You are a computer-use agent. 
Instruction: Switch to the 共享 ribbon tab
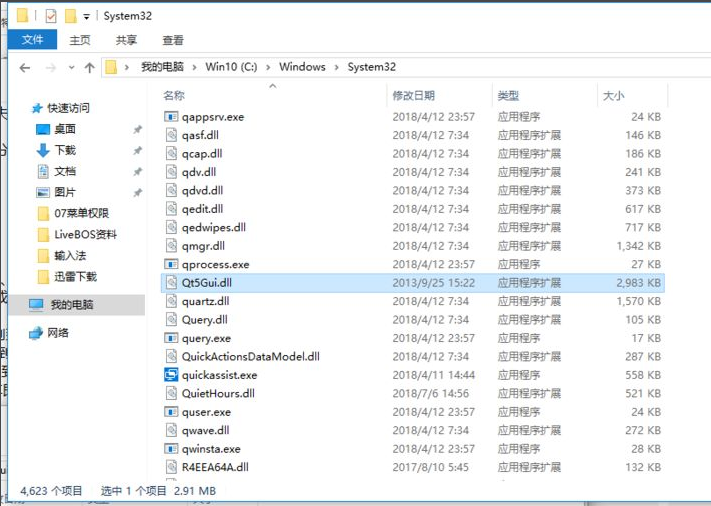pyautogui.click(x=126, y=40)
